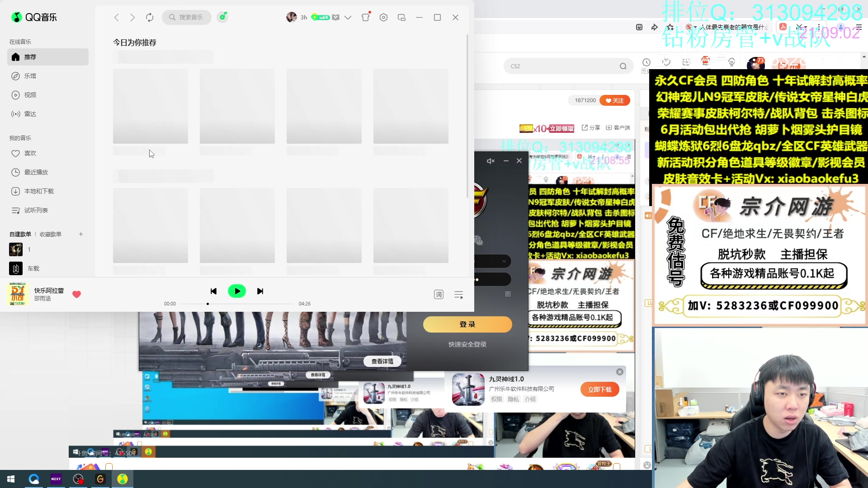Start playback with the green play button
868x488 pixels.
click(x=237, y=291)
